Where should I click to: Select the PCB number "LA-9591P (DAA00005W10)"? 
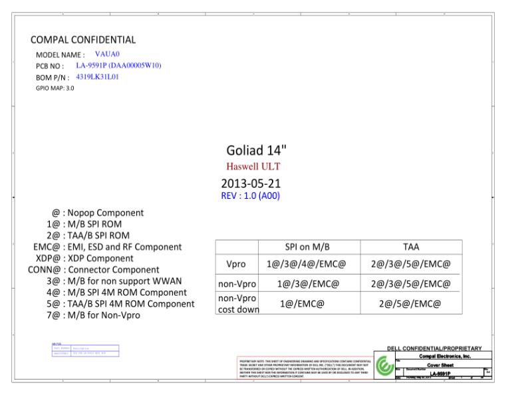(x=118, y=65)
